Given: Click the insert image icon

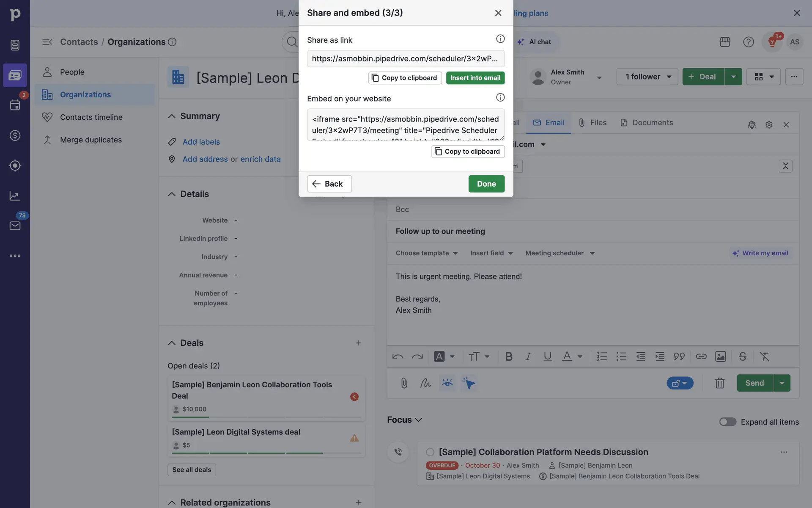Looking at the screenshot, I should pyautogui.click(x=720, y=356).
